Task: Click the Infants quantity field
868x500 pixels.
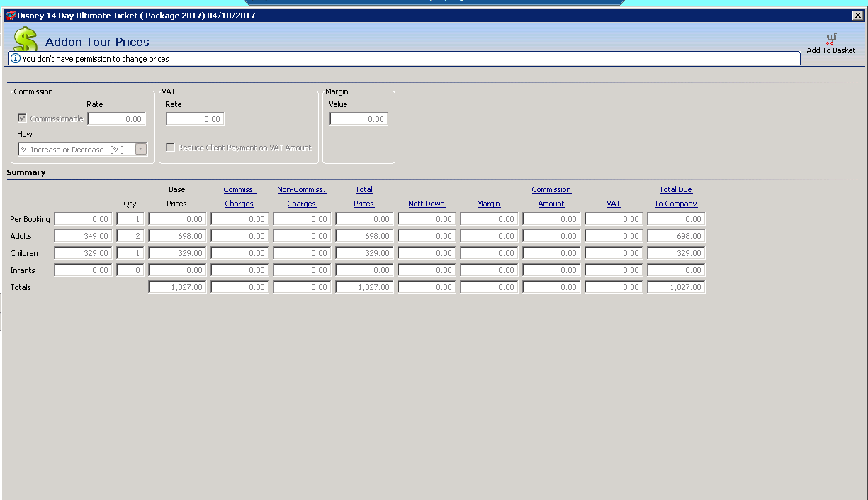Action: coord(130,270)
